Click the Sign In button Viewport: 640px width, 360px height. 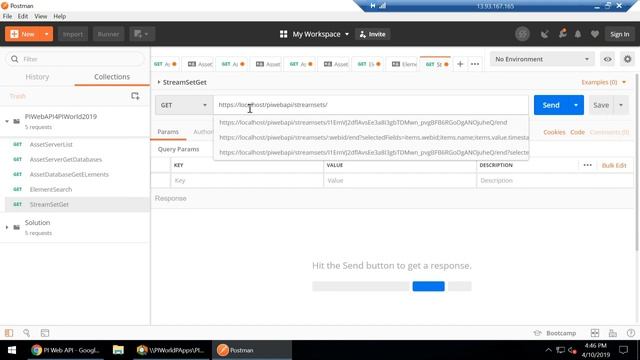(x=619, y=34)
